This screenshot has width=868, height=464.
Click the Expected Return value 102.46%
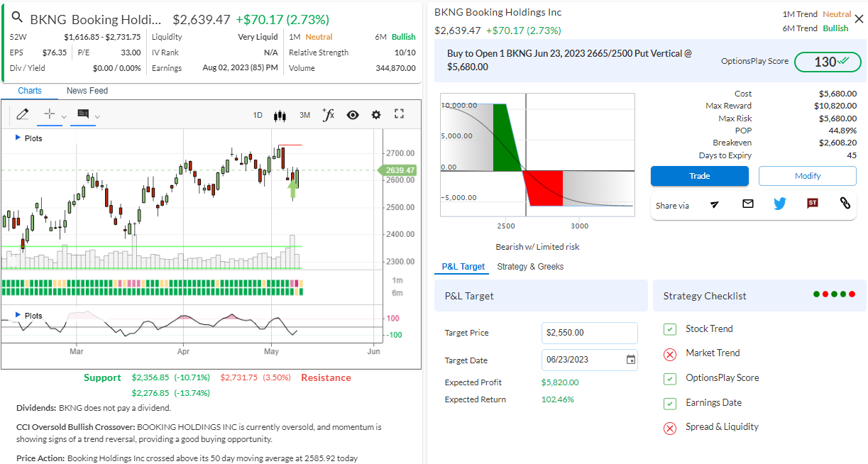click(558, 399)
